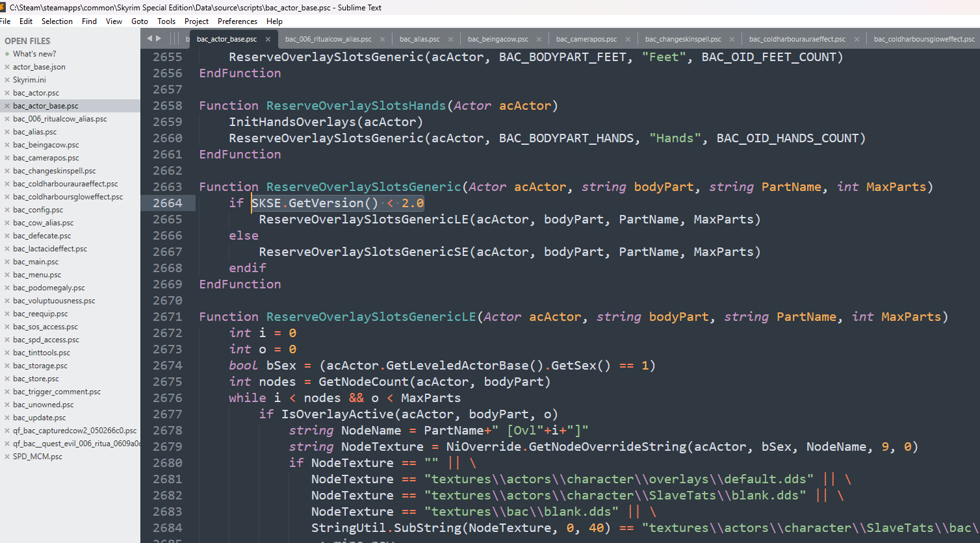The image size is (980, 543).
Task: Switch to bac_camerapos.psc tab
Action: pyautogui.click(x=587, y=39)
